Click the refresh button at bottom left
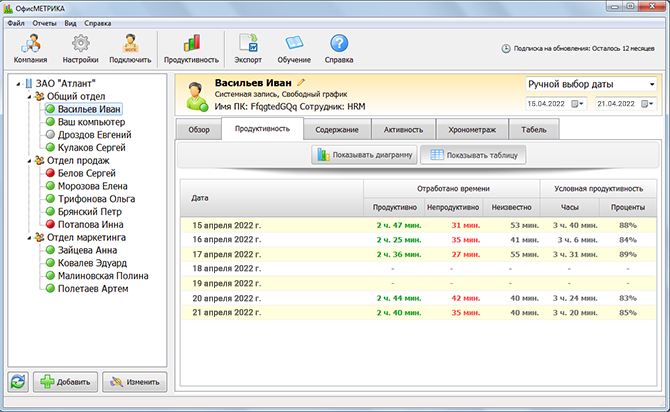This screenshot has height=412, width=670. [x=17, y=381]
